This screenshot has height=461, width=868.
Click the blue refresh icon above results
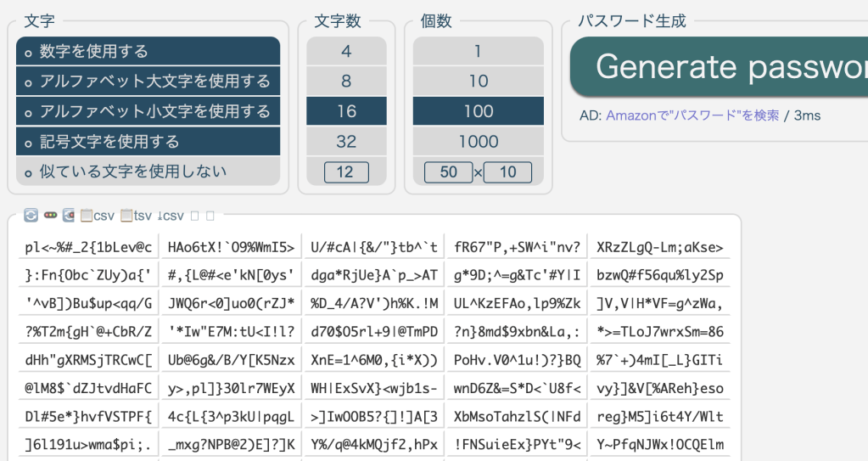31,216
